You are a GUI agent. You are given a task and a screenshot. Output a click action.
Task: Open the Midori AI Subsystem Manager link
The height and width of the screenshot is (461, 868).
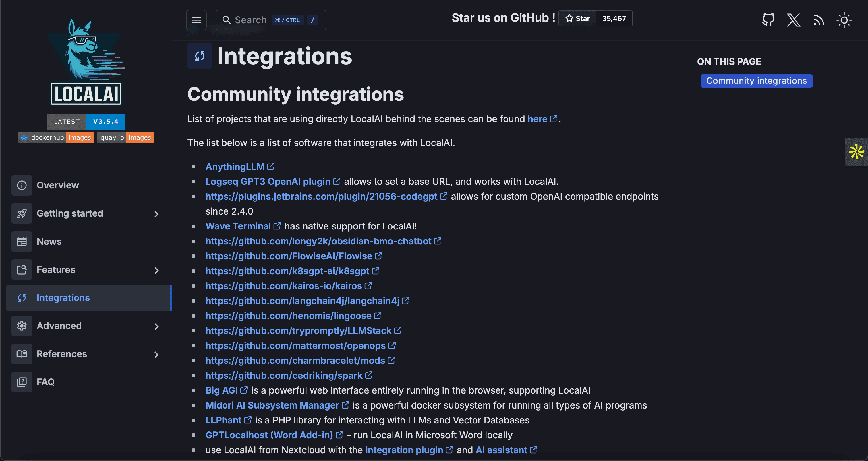[x=272, y=405]
